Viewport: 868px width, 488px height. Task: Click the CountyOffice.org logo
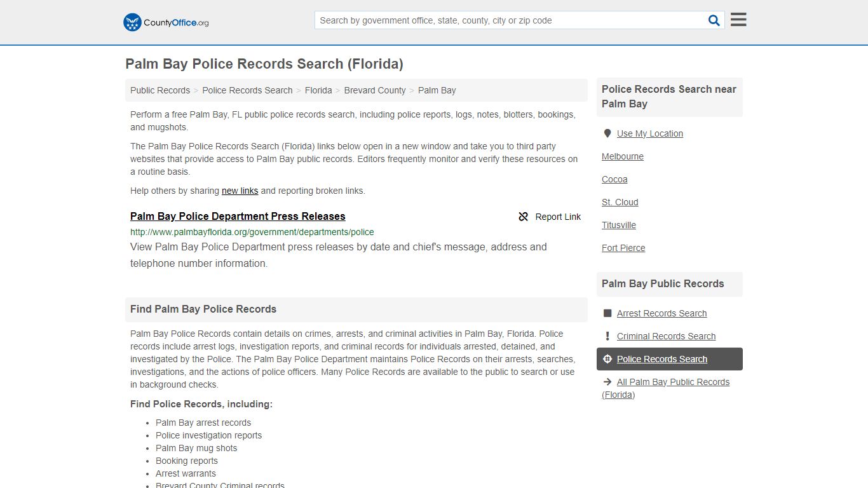pyautogui.click(x=166, y=22)
